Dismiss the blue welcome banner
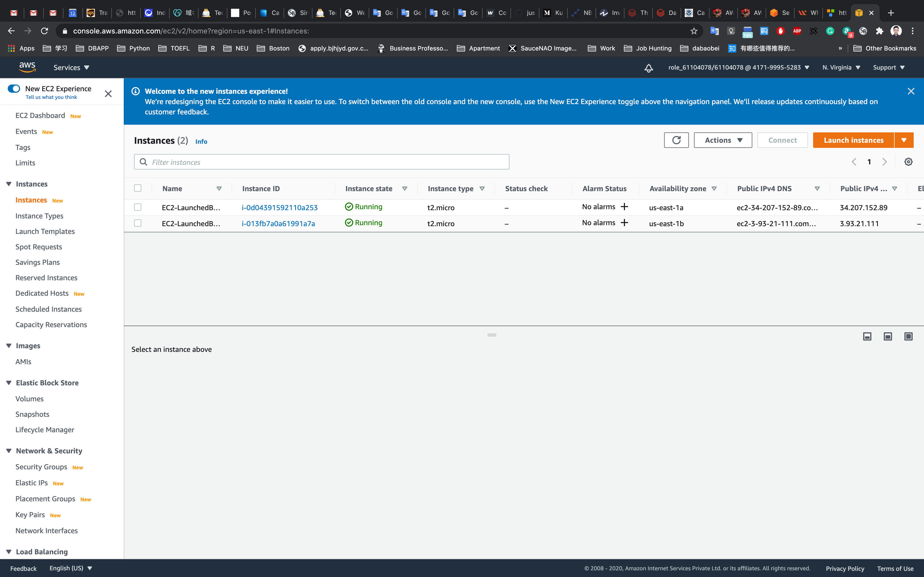 (x=911, y=91)
